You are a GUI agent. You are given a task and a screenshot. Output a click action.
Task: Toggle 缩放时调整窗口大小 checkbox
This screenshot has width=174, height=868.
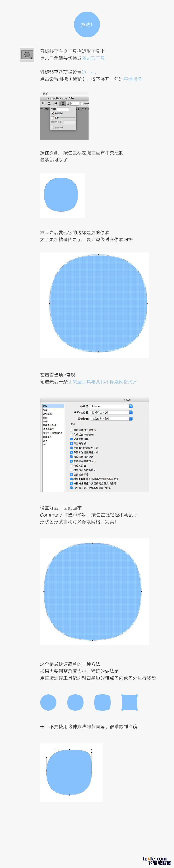click(x=71, y=461)
